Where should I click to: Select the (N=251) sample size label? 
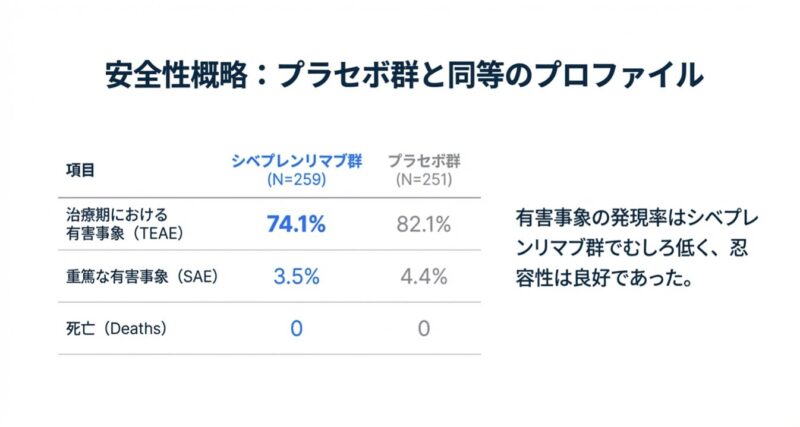424,180
